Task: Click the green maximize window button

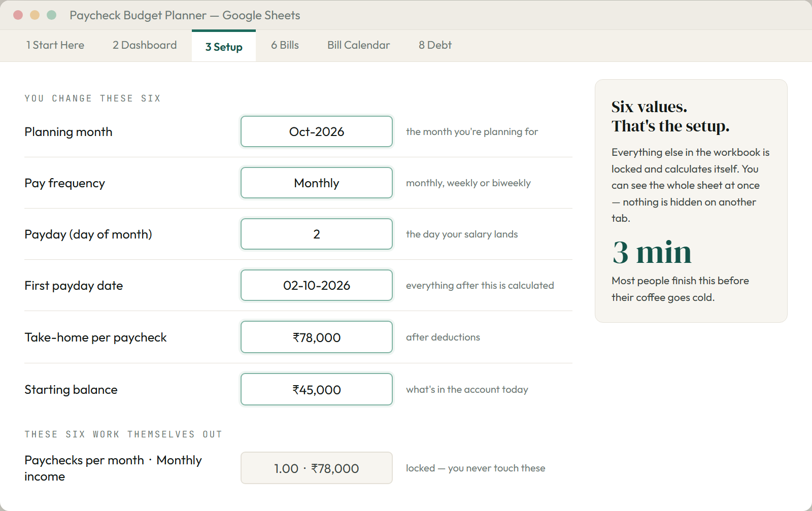Action: tap(51, 15)
